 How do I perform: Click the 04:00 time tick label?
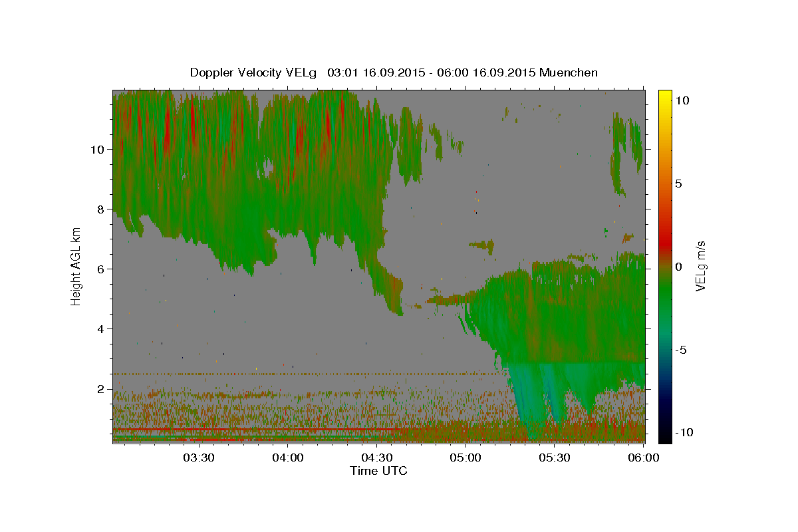click(287, 458)
